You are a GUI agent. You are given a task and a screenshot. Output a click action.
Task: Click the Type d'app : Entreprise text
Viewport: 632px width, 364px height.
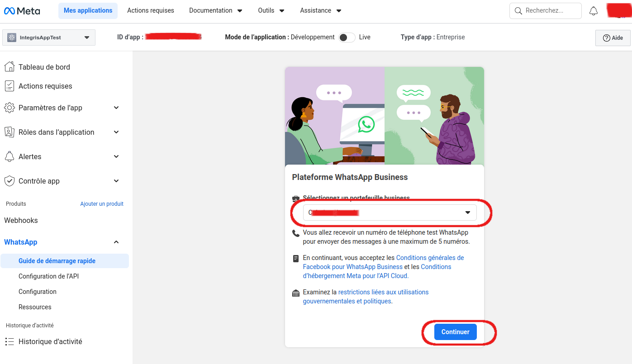(x=432, y=37)
